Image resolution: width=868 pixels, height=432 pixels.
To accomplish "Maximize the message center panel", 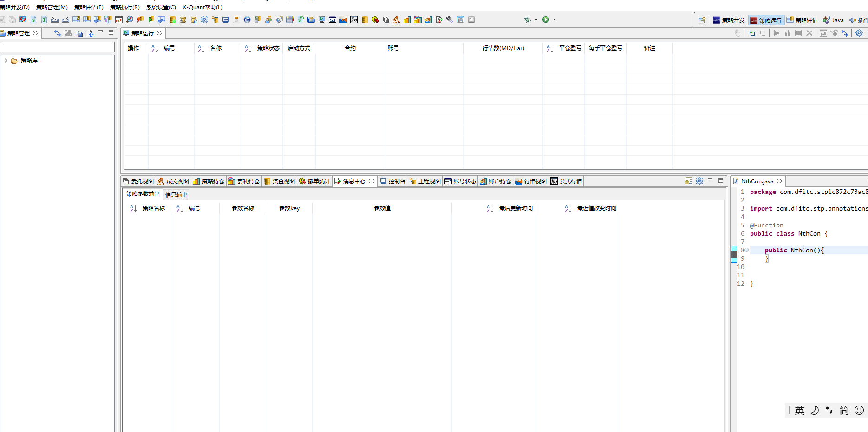I will [x=721, y=181].
